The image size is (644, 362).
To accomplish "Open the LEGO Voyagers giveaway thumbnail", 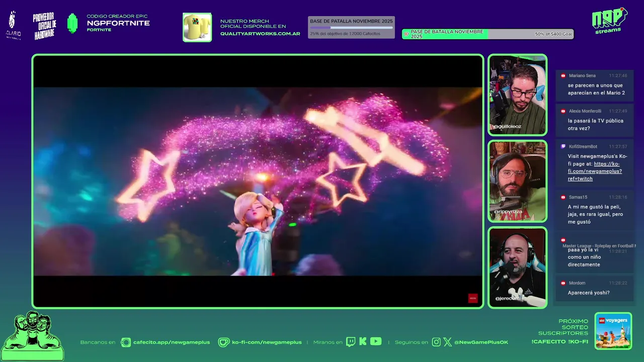I will point(613,331).
